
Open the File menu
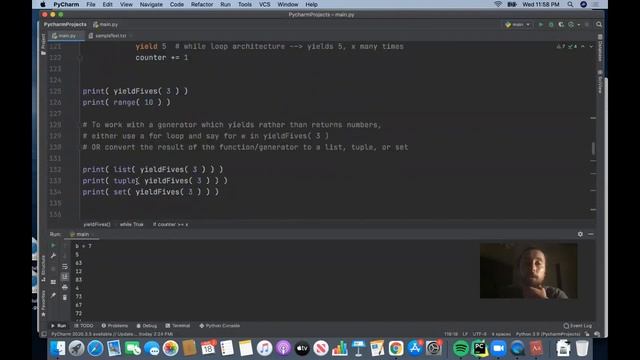[x=91, y=4]
